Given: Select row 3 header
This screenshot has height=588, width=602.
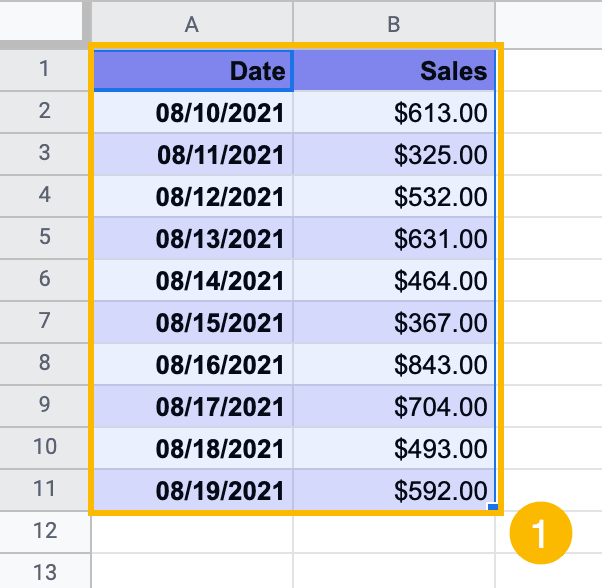Looking at the screenshot, I should (x=44, y=154).
